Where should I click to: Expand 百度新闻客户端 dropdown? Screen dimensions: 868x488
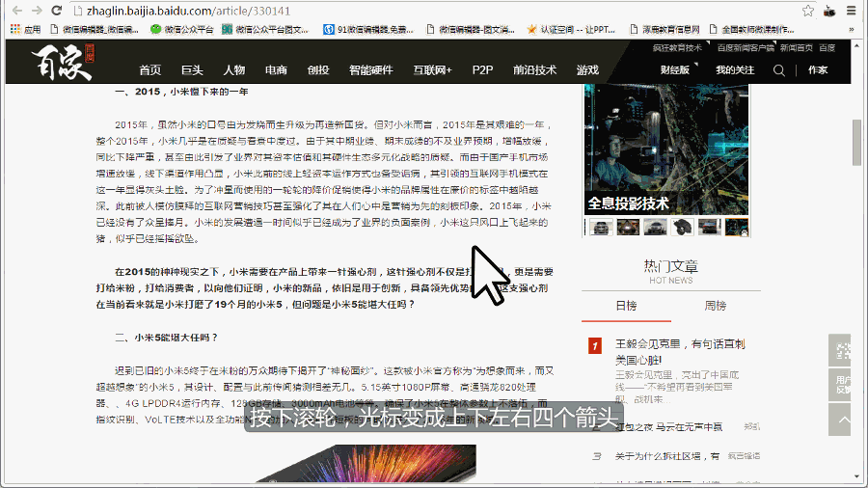tap(747, 48)
